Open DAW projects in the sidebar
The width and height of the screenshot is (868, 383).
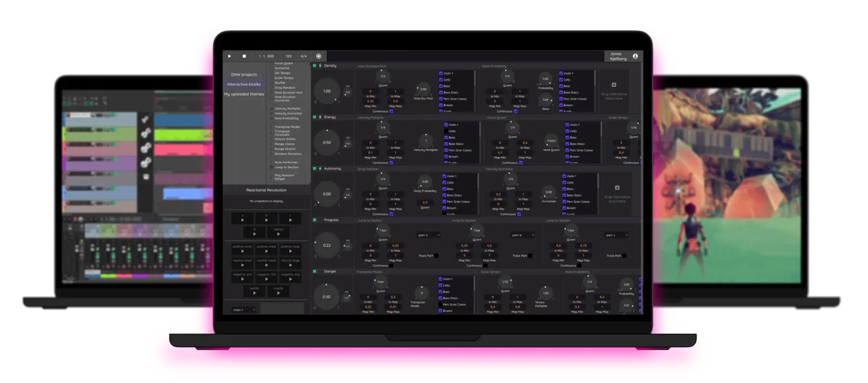coord(244,74)
